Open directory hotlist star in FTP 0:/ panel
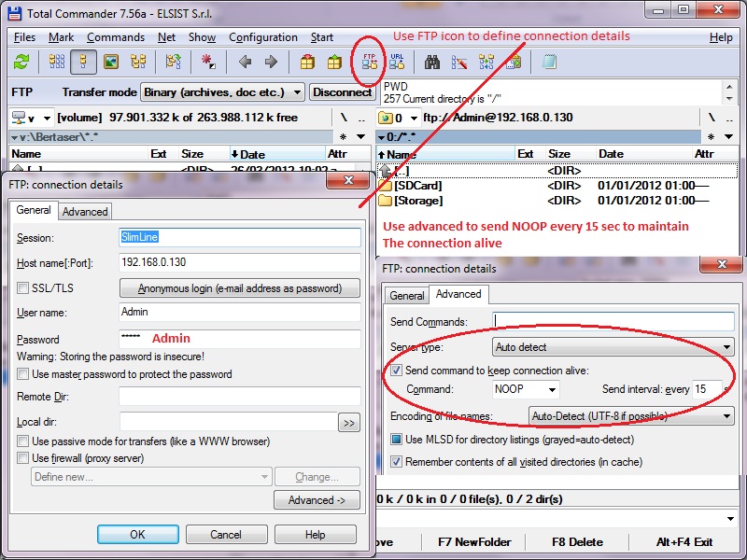This screenshot has height=560, width=747. [x=711, y=137]
